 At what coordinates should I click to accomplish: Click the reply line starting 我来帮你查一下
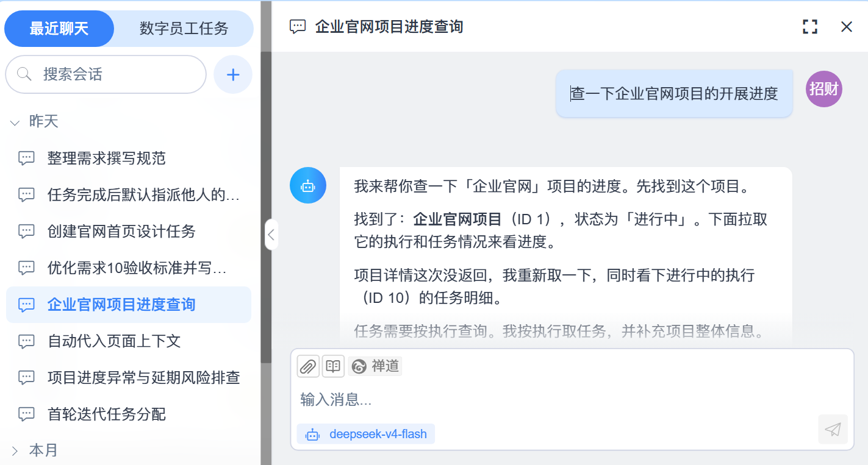[552, 186]
